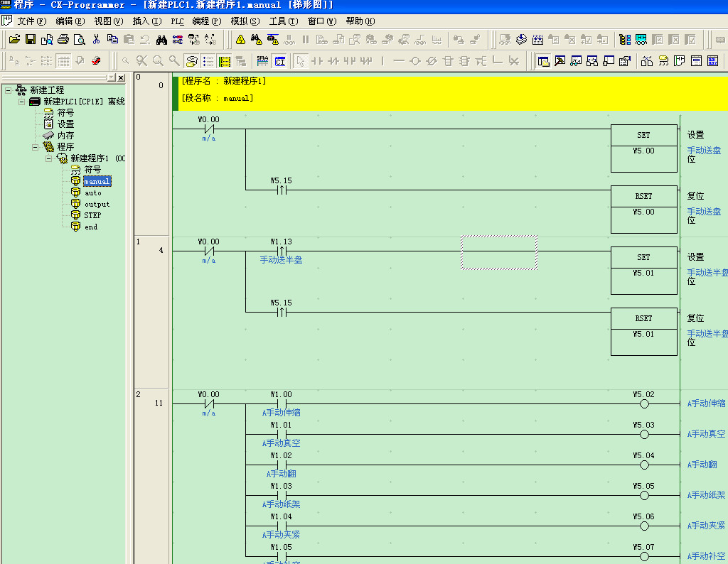Click the Open file folder icon
This screenshot has width=728, height=564.
[14, 40]
